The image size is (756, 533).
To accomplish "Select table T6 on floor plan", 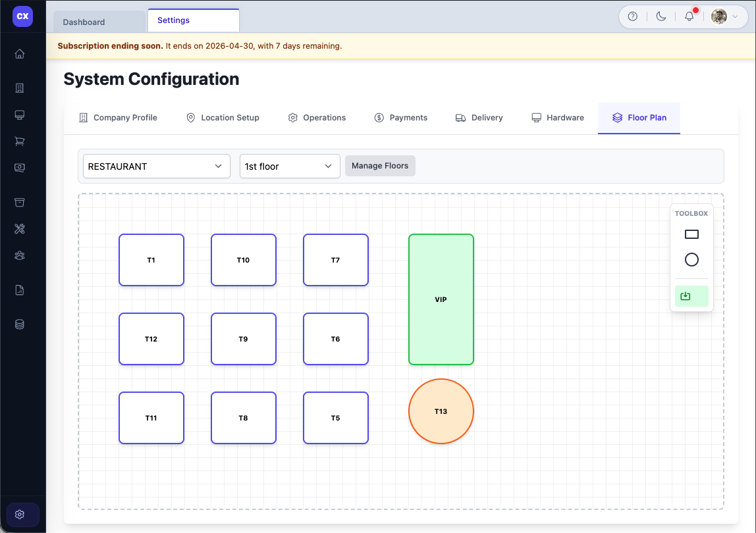I will point(336,340).
